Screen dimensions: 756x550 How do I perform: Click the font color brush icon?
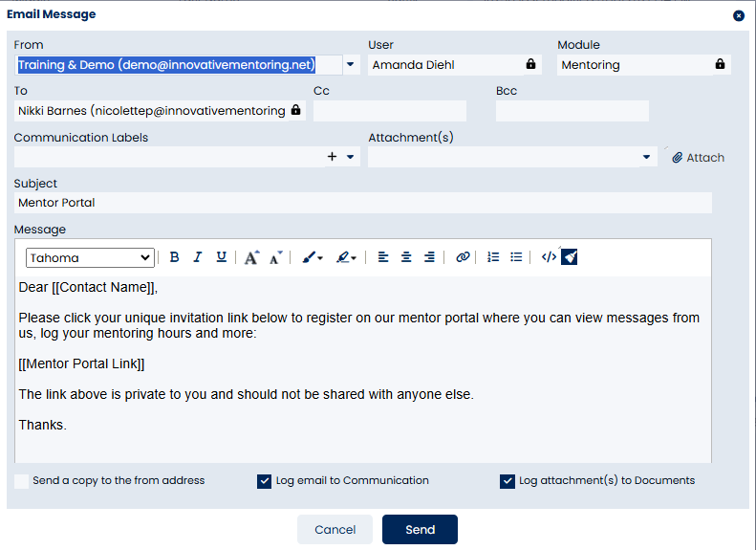[x=309, y=257]
